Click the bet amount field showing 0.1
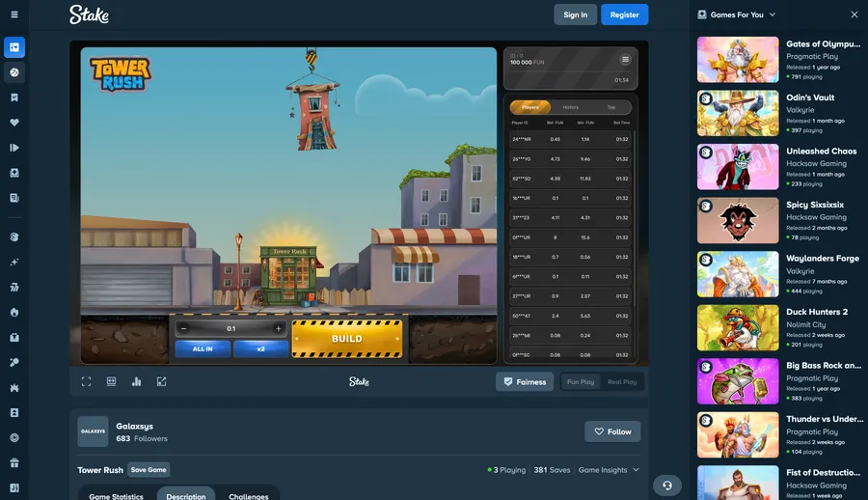The width and height of the screenshot is (868, 500). pos(231,329)
